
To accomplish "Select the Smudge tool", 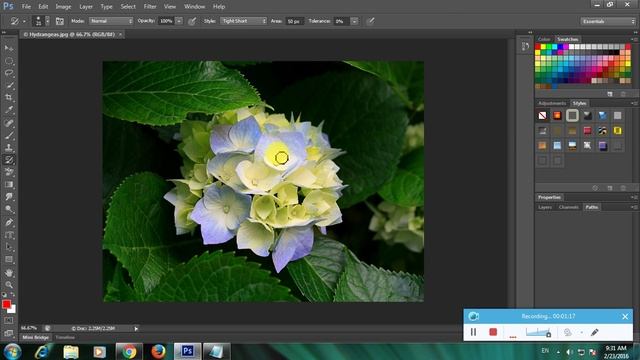I will [x=9, y=197].
